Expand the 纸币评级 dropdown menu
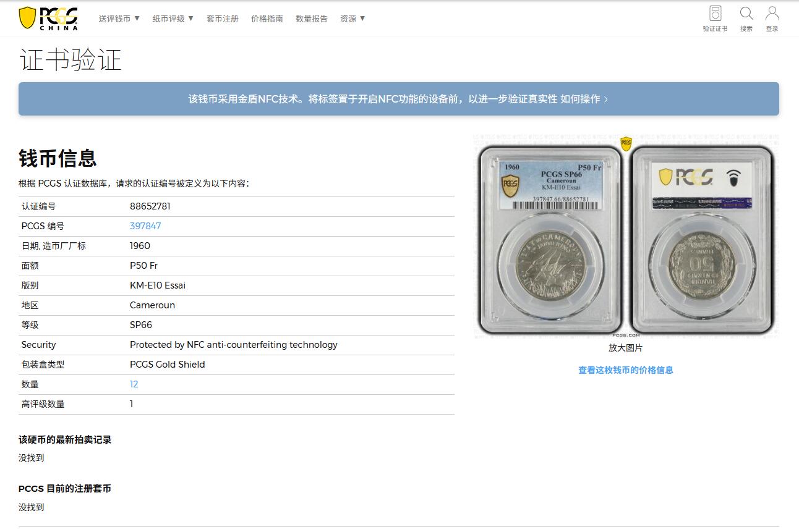Viewport: 799px width, 532px height. (x=173, y=19)
